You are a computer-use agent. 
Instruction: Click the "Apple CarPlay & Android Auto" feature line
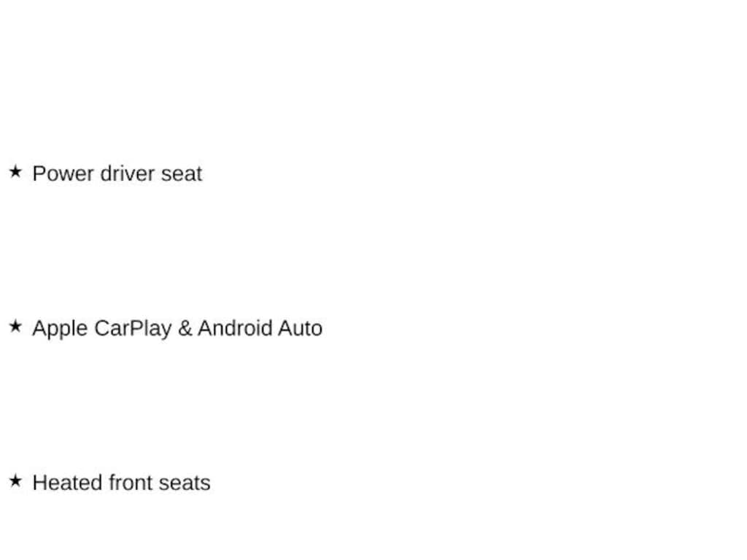[177, 328]
